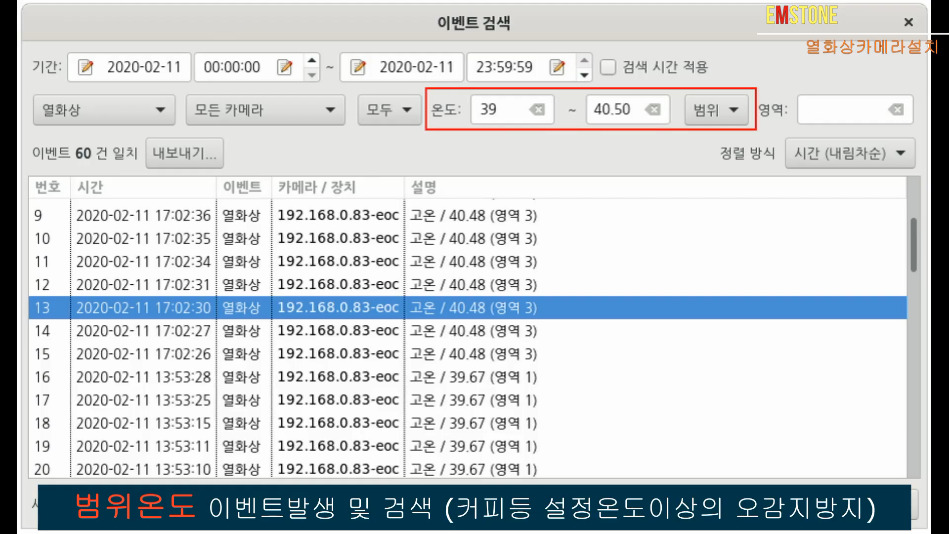Clear the 영역 area field
949x534 pixels.
tap(896, 110)
